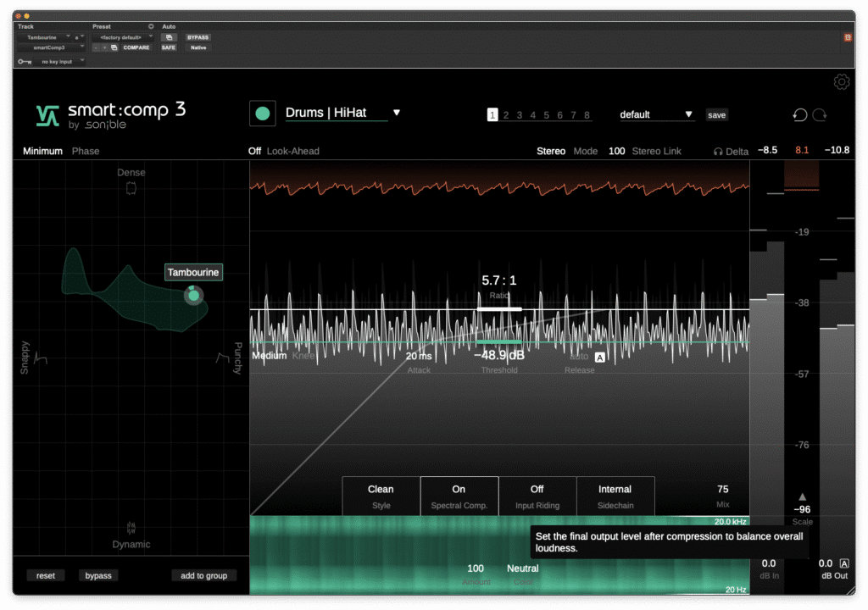This screenshot has height=610, width=868.
Task: Click the smart:comp 3 logo
Action: pyautogui.click(x=110, y=112)
